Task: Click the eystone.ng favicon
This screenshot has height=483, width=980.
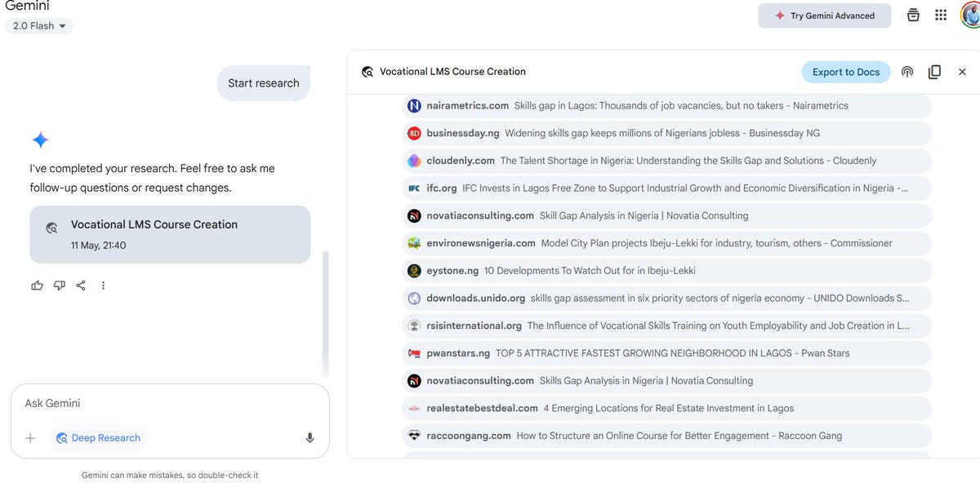Action: (414, 270)
